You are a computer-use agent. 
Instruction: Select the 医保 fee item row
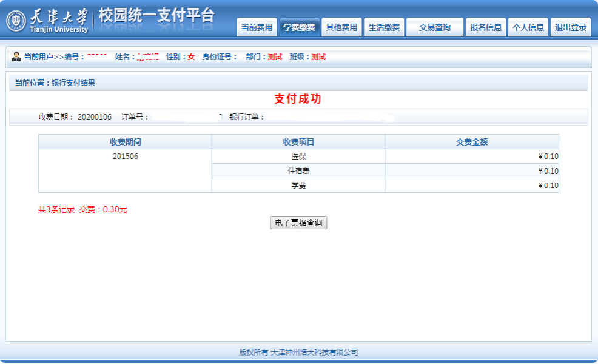(x=298, y=157)
